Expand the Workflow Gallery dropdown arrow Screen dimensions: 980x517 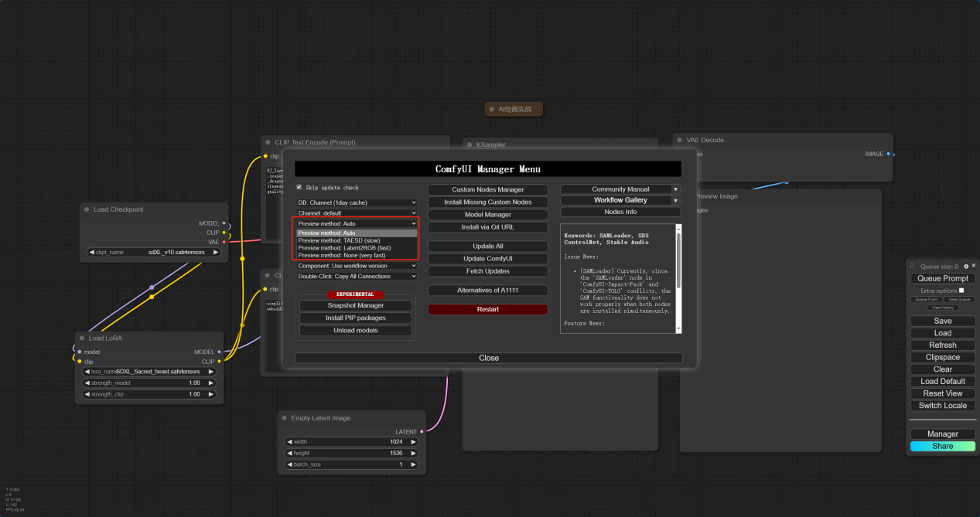click(x=676, y=201)
